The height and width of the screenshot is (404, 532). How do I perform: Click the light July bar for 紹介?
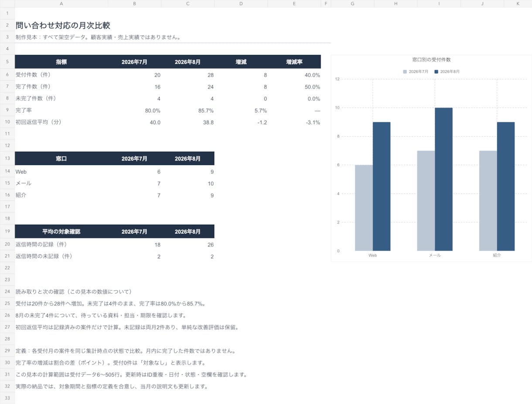coord(488,201)
